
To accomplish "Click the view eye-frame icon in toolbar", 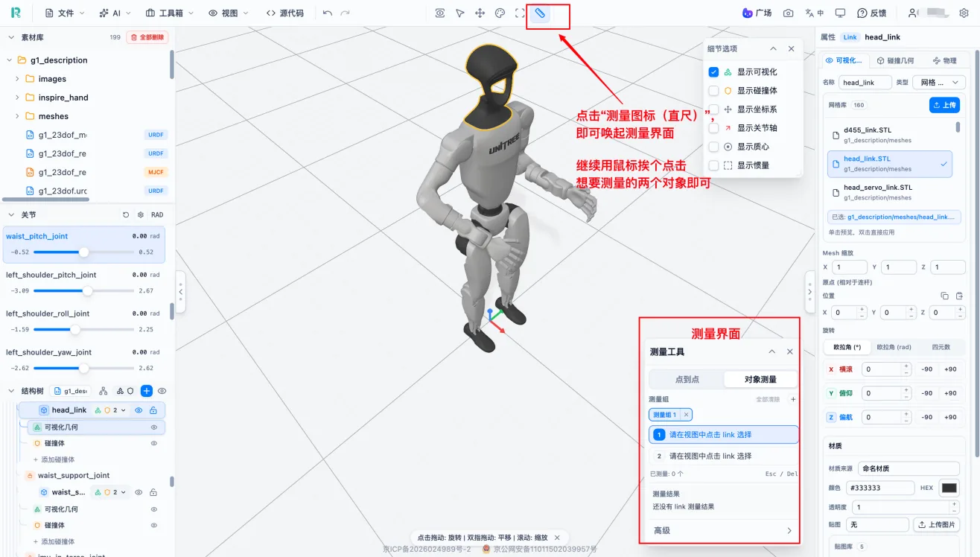I will (x=440, y=13).
